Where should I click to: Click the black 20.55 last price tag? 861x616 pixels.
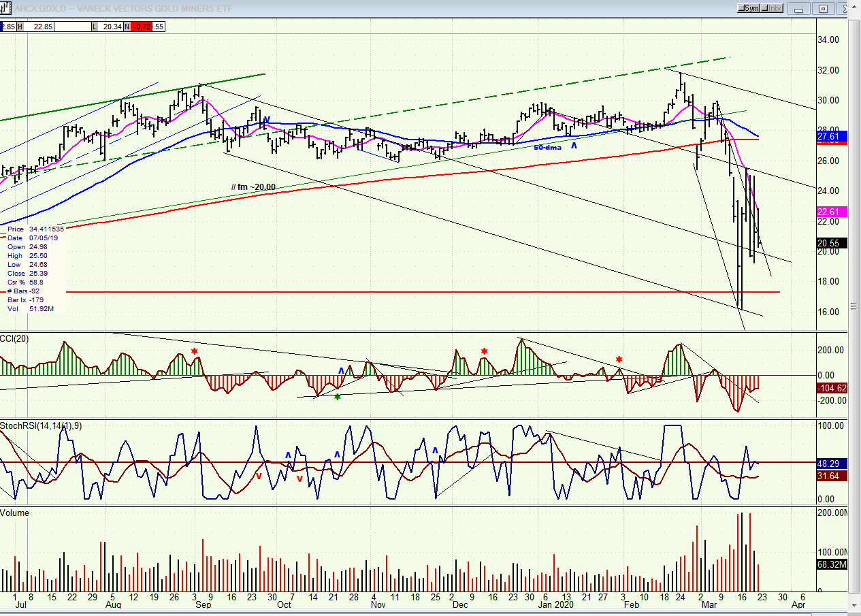tap(832, 243)
